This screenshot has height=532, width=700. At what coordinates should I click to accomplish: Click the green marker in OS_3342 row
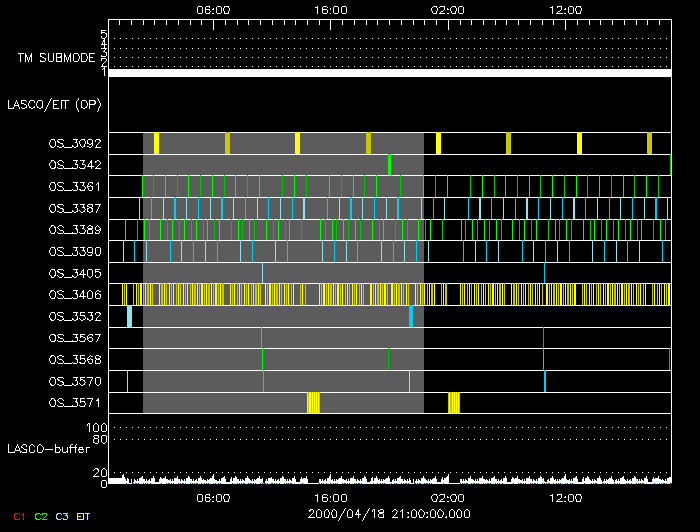tap(389, 165)
